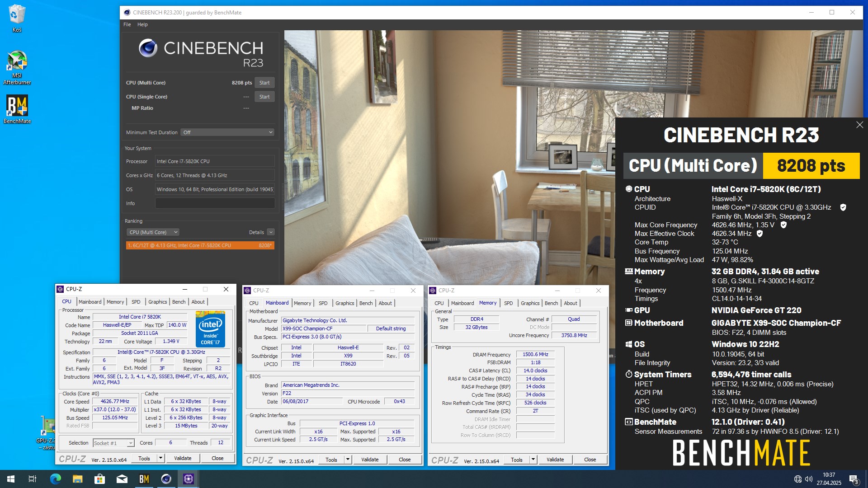
Task: Click the OS field in Your System
Action: point(215,189)
